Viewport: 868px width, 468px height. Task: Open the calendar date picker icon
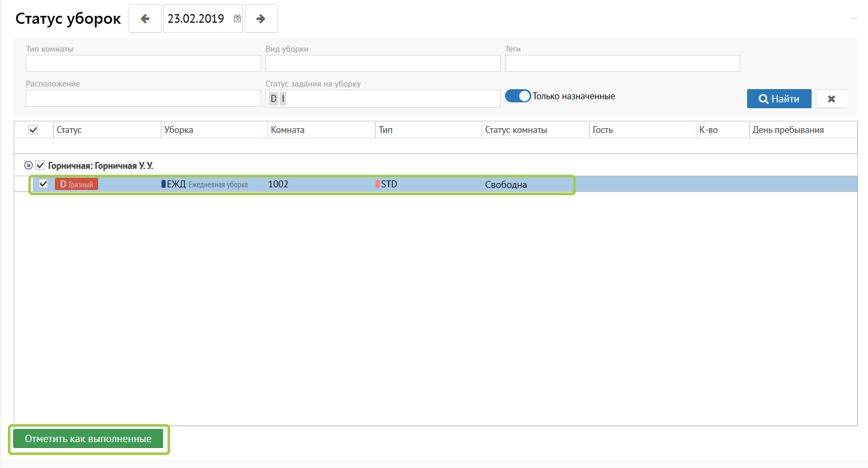pos(237,18)
